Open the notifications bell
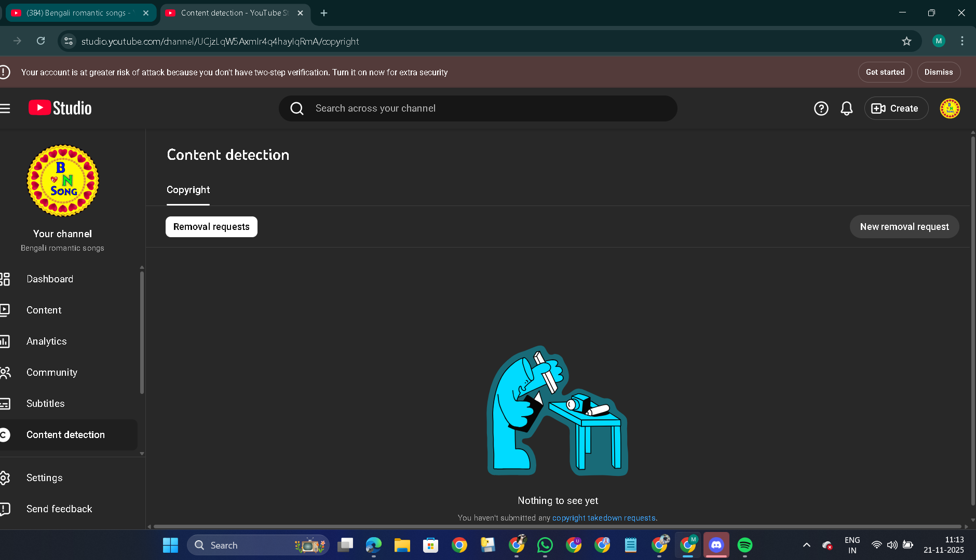Viewport: 976px width, 560px height. 846,108
